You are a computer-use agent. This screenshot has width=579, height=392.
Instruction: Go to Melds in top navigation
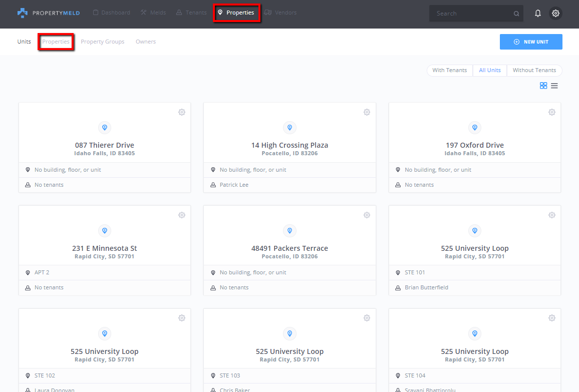(x=153, y=13)
